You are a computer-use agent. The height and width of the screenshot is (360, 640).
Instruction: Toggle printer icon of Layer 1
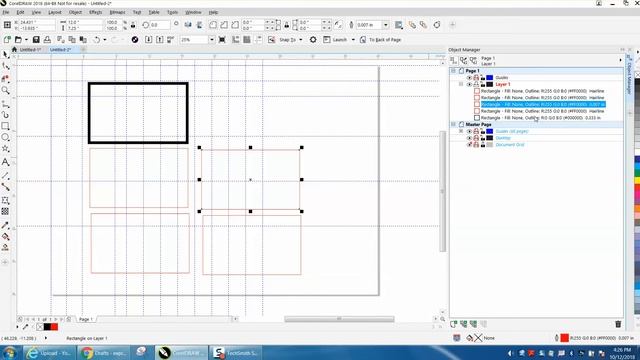476,84
